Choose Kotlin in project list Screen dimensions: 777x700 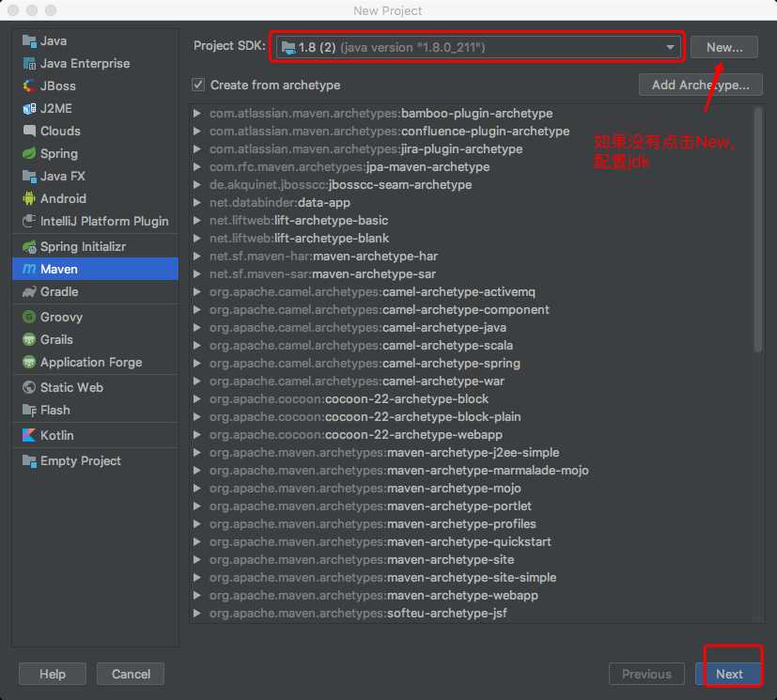click(x=95, y=435)
